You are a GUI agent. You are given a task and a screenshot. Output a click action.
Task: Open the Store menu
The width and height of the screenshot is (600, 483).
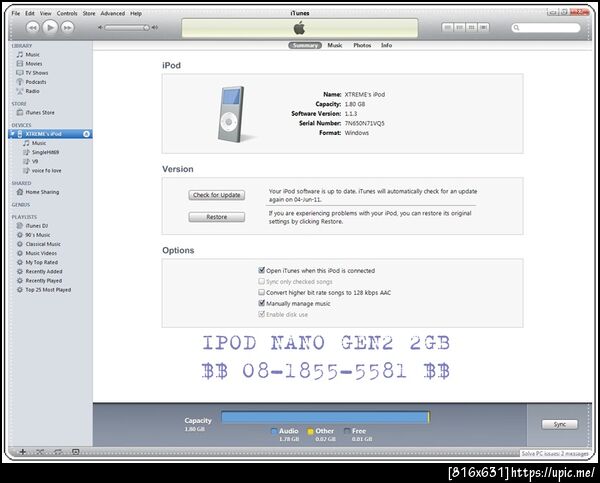[x=89, y=13]
